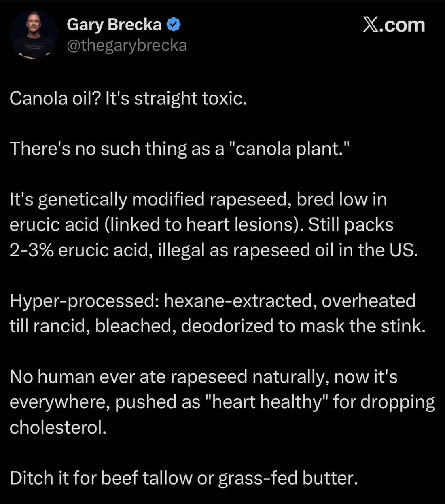Image resolution: width=445 pixels, height=504 pixels.
Task: Click the text "deodorized to mask the stink."
Action: coord(303,326)
